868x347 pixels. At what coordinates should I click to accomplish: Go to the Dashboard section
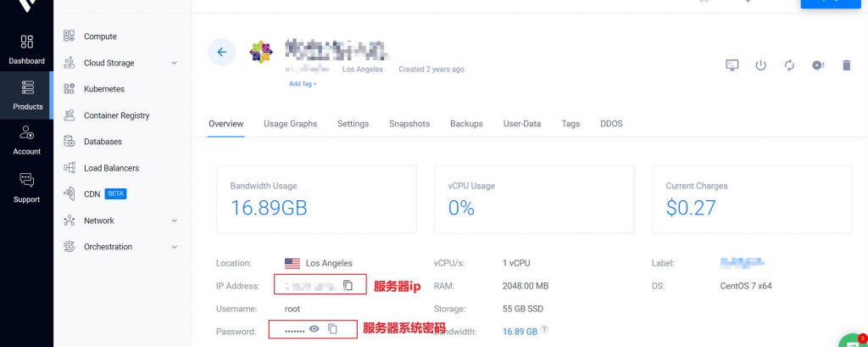point(26,49)
